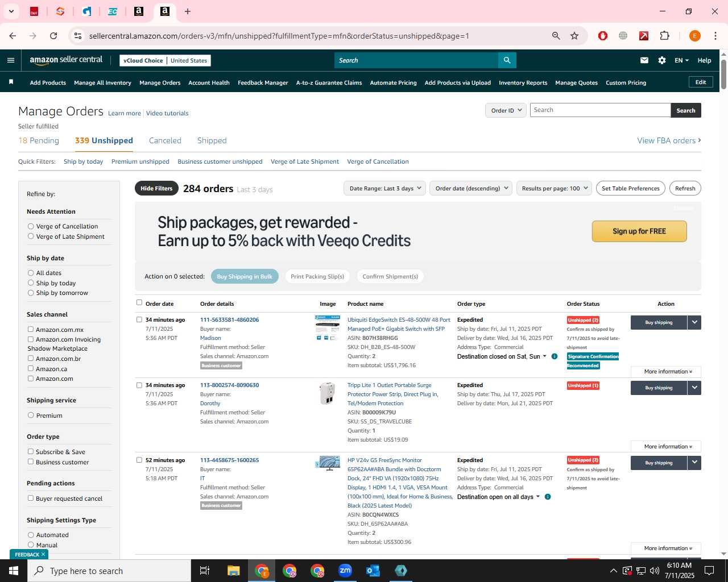Open seller messages envelope icon
Screen dimensions: 728x582
tap(644, 60)
